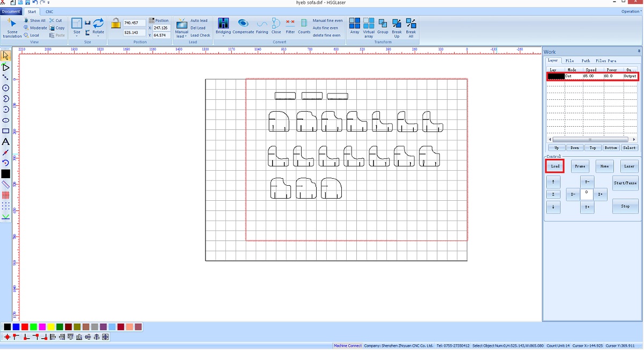Pick the blue color swatch
The image size is (644, 350).
pos(16,327)
